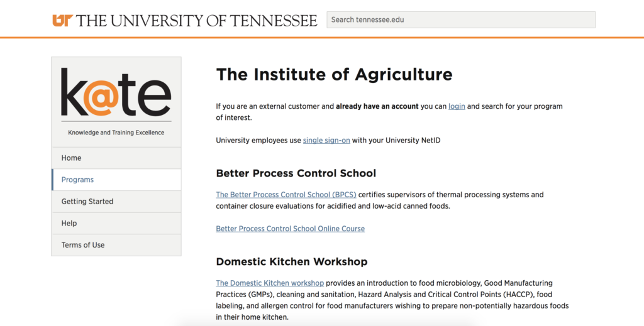644x326 pixels.
Task: Go to Home in the sidebar
Action: coord(116,158)
